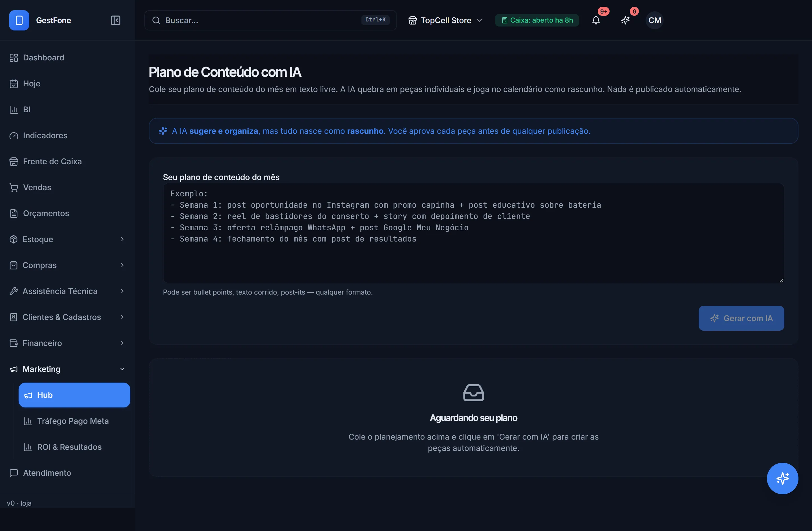Open the TopCell Store selector dropdown
The image size is (812, 531).
pyautogui.click(x=445, y=20)
